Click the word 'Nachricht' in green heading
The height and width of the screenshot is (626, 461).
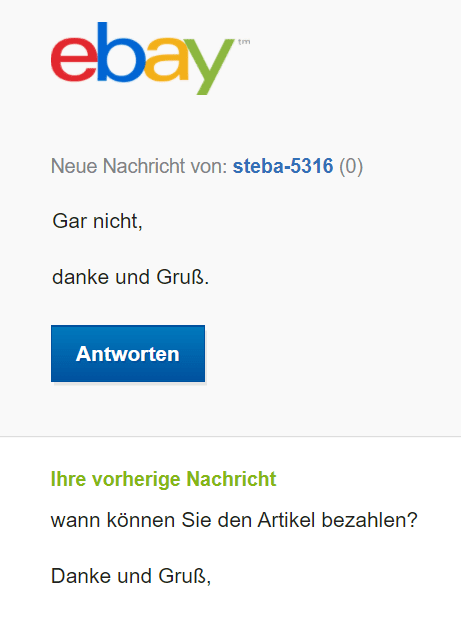[231, 479]
